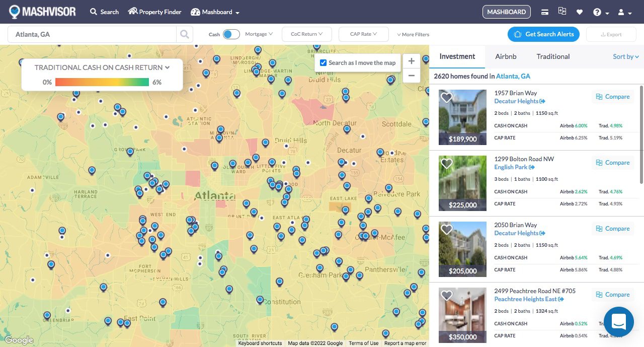
Task: Click the Get Search Alerts button
Action: pyautogui.click(x=543, y=34)
